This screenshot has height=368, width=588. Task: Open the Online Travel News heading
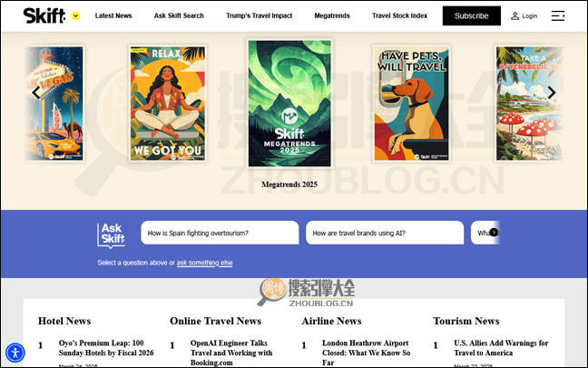tap(216, 321)
